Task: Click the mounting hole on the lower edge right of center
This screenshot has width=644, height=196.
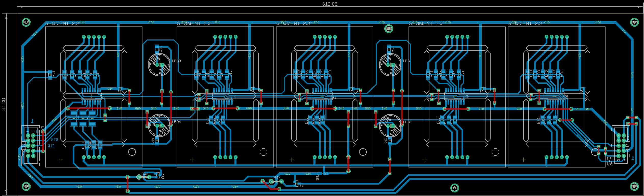Action: click(455, 188)
